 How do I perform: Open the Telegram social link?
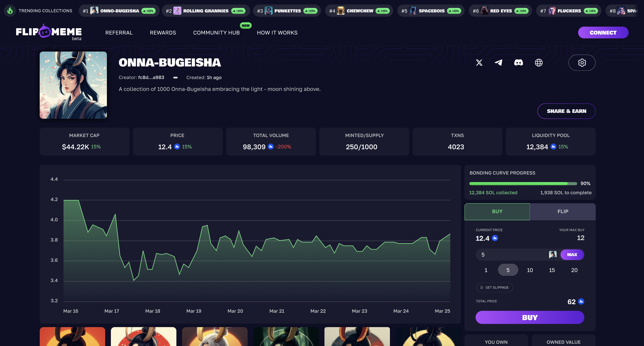[x=499, y=62]
